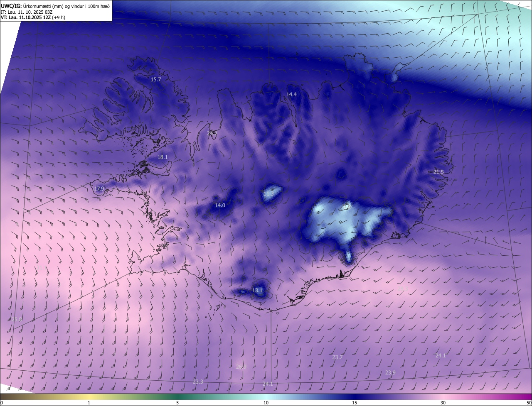Viewport: 532px width, 406px height.
Task: Click the color scale label 1
Action: click(x=89, y=403)
